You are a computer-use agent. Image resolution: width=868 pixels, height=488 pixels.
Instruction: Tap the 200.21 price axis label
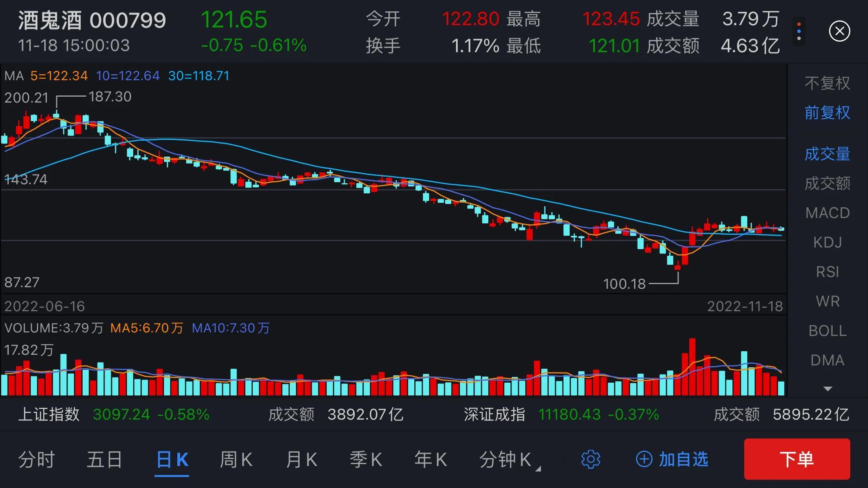(26, 97)
